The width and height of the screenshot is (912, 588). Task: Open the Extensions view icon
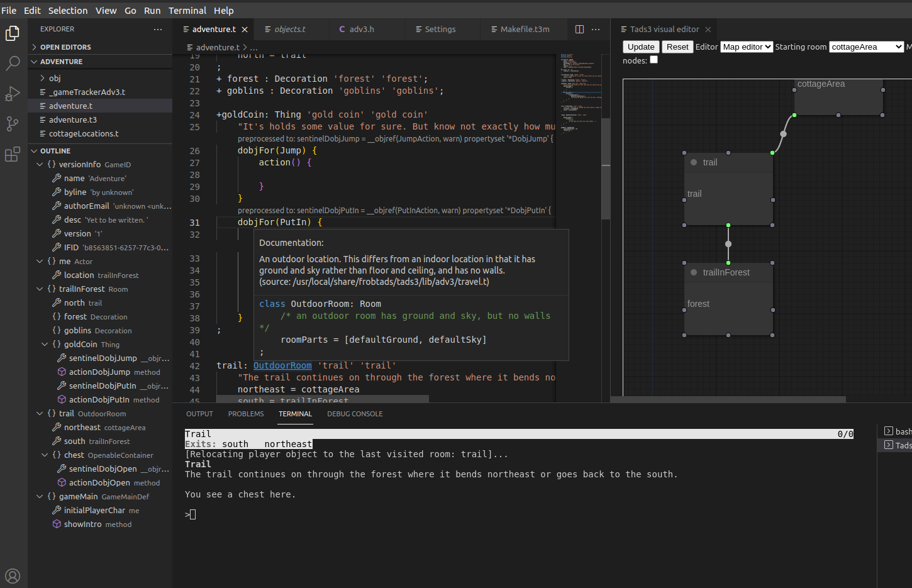pos(13,154)
